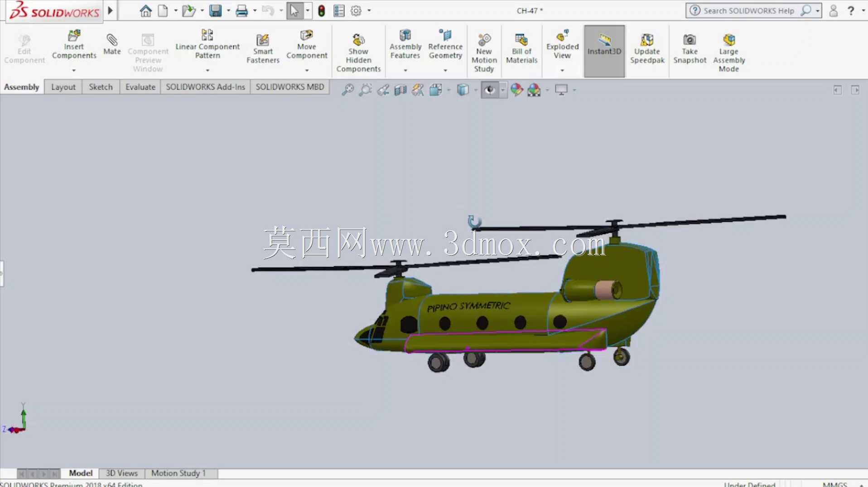Click Edit Appearance color ball

[x=516, y=90]
